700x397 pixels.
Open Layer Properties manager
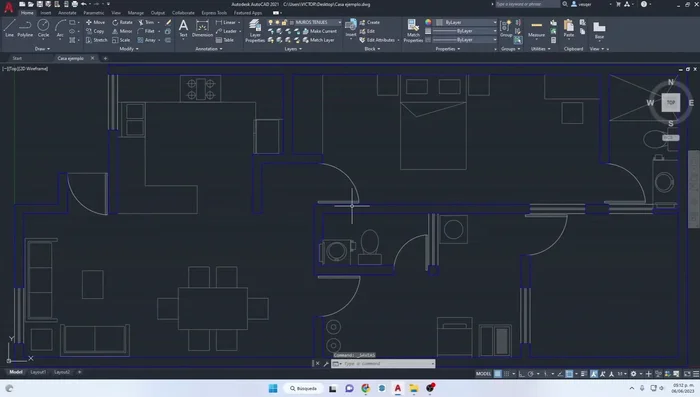pyautogui.click(x=255, y=30)
